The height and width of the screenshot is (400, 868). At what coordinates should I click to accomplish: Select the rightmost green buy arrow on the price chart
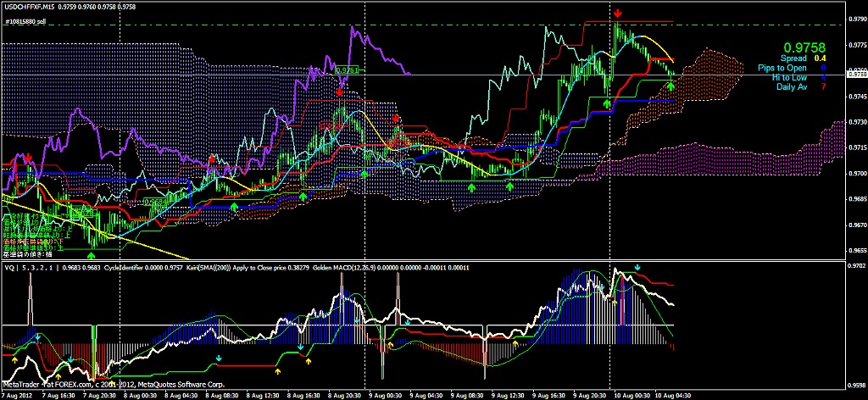(670, 86)
